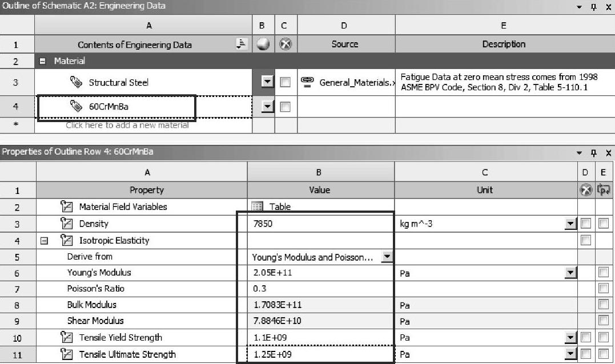Click the link icon beside General_Materials source
The image size is (615, 364).
[307, 82]
